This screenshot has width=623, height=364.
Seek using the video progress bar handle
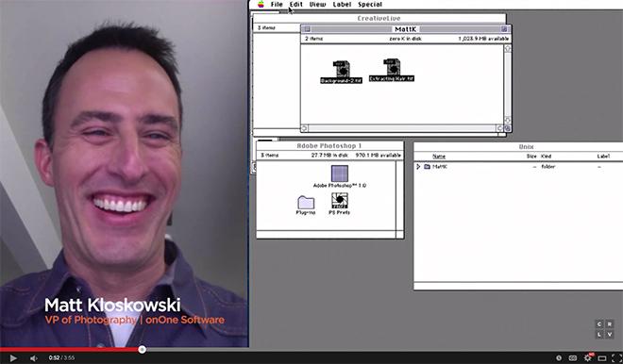tap(142, 350)
